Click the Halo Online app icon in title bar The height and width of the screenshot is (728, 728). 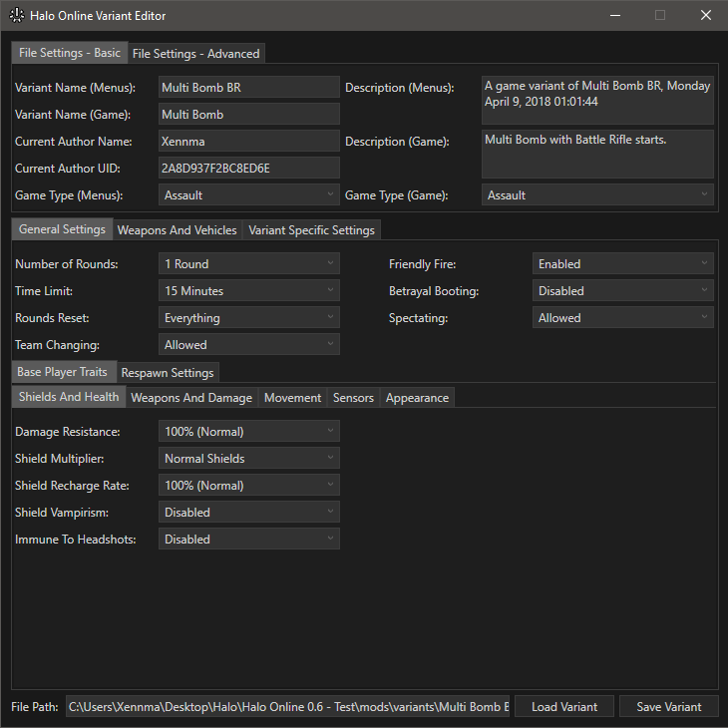click(x=16, y=15)
